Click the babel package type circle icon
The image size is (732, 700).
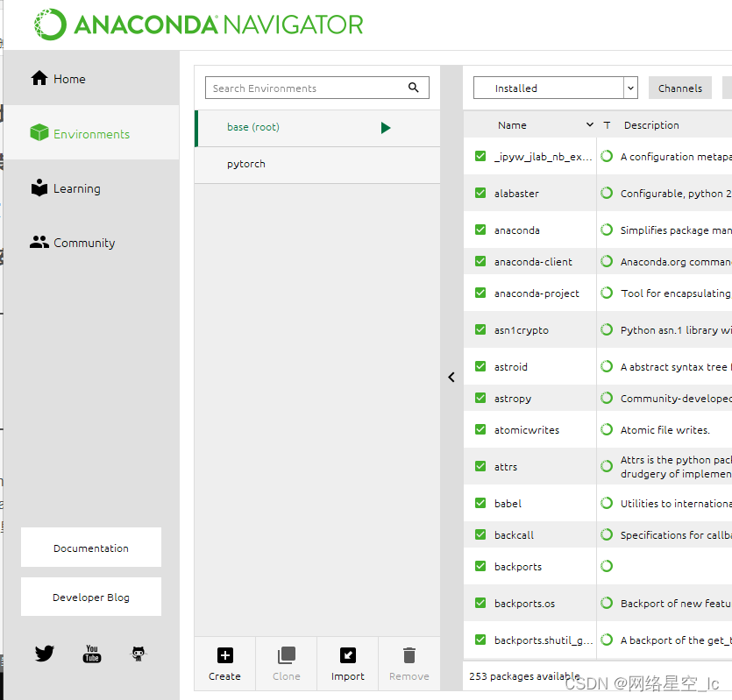tap(607, 503)
